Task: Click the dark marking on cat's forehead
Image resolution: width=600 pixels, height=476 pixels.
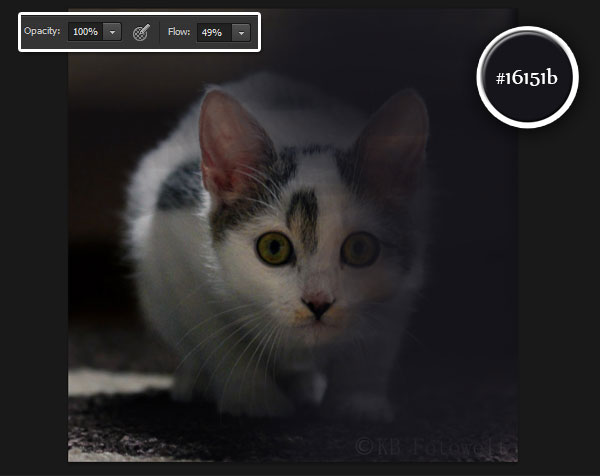Action: (x=305, y=208)
